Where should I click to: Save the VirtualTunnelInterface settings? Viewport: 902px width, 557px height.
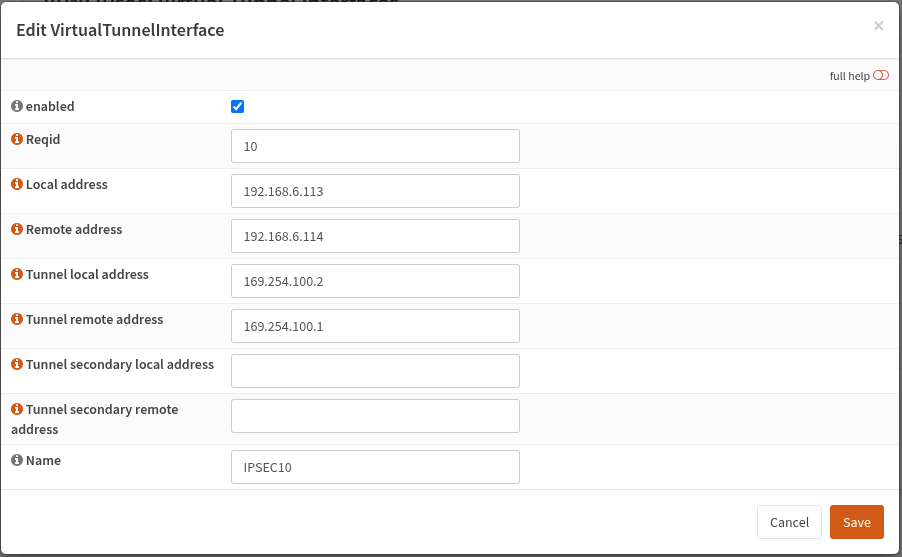(x=856, y=522)
